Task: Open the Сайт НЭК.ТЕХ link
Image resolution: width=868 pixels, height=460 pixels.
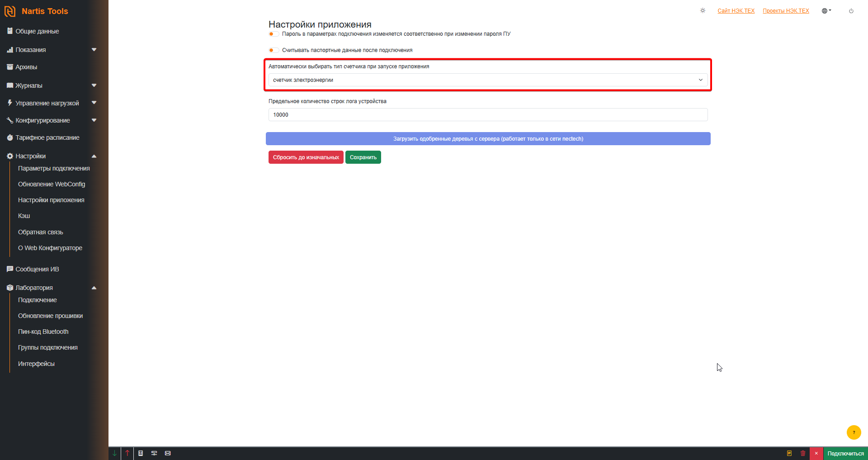Action: pos(736,10)
